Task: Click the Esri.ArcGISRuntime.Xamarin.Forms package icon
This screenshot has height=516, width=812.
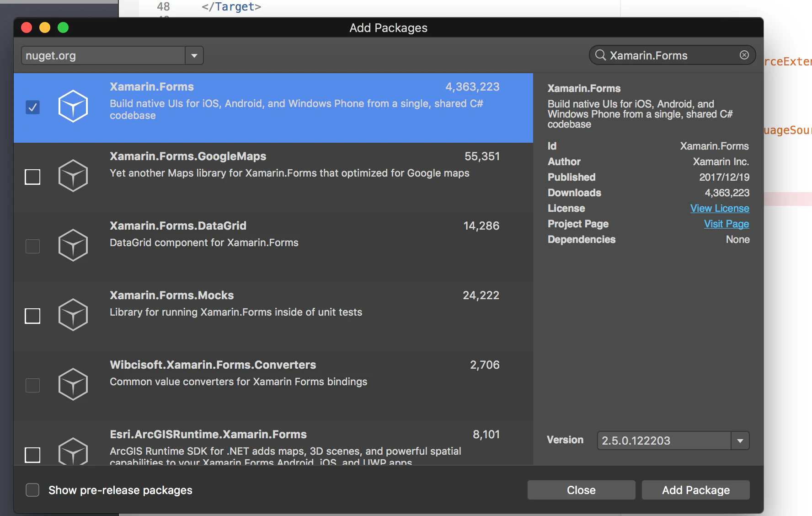Action: pos(73,451)
